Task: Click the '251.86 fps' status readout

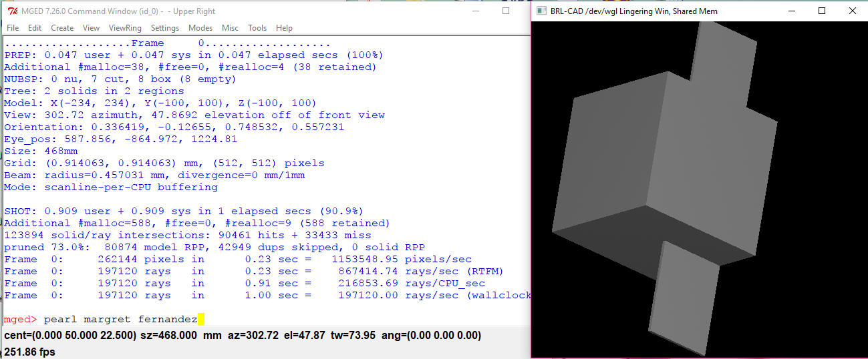Action: pos(29,351)
